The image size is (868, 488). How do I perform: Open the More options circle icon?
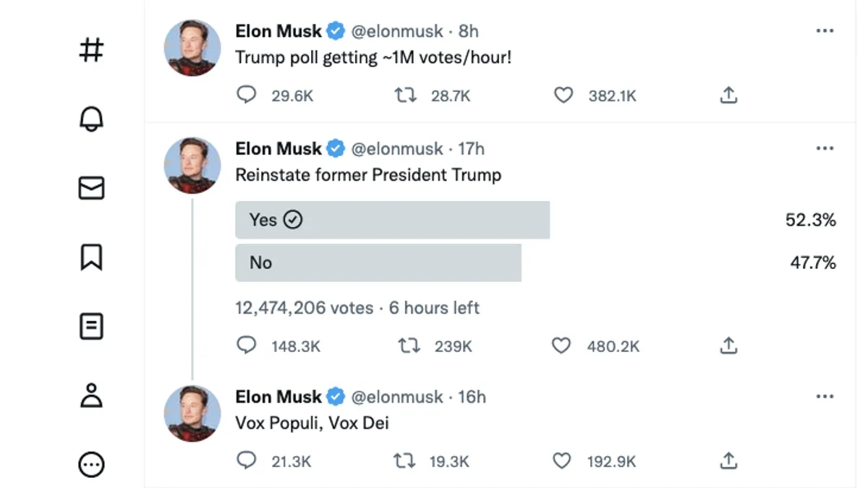(x=90, y=463)
